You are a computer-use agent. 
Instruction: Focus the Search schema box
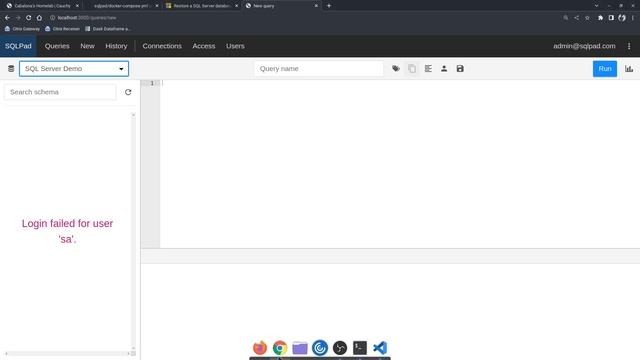[x=60, y=92]
